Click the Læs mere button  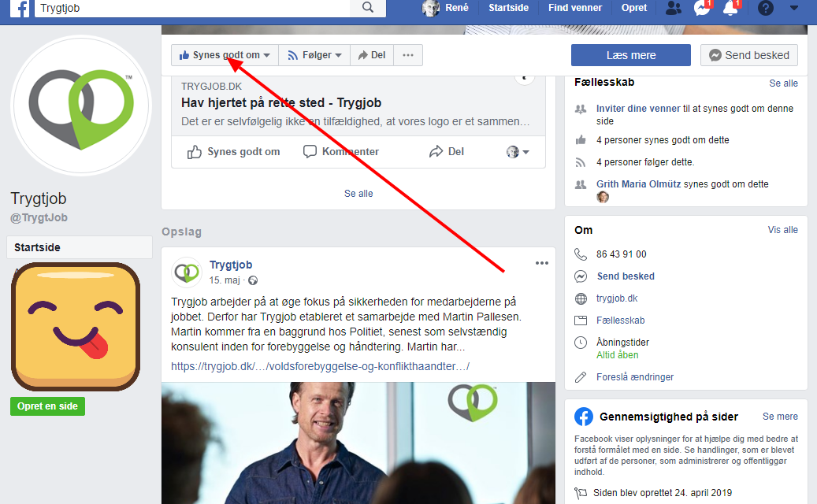(x=631, y=55)
